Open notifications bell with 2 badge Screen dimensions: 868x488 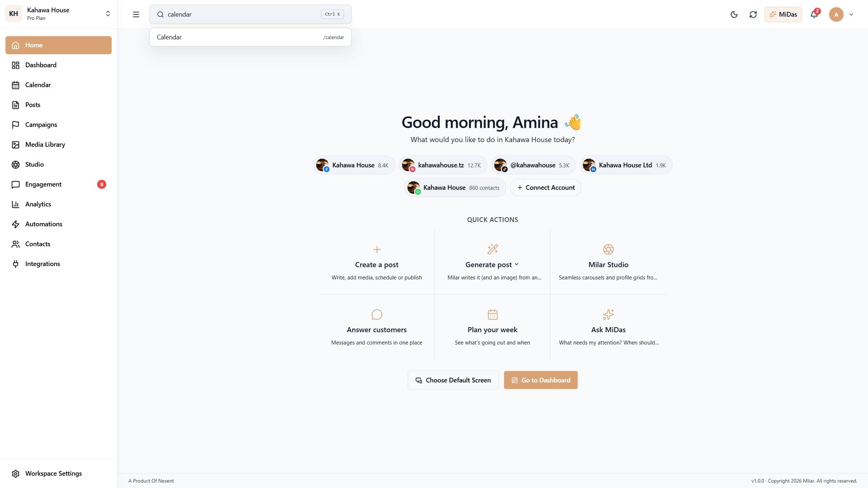(814, 14)
